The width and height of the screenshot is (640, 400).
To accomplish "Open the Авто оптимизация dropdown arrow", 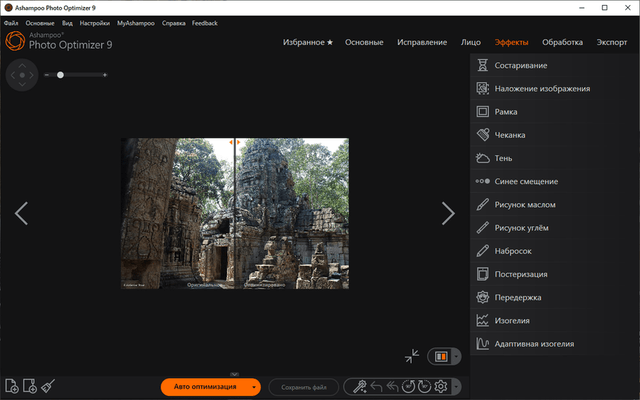I will tap(255, 387).
